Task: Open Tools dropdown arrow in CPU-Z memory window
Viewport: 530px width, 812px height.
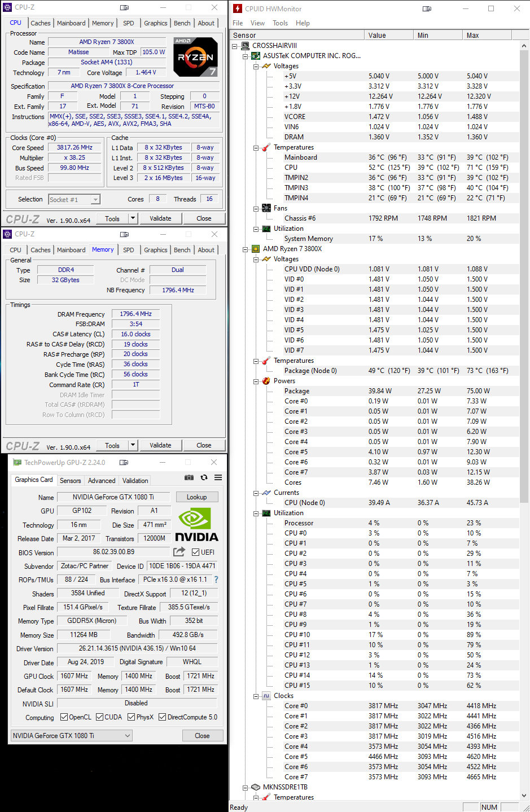Action: [x=133, y=445]
